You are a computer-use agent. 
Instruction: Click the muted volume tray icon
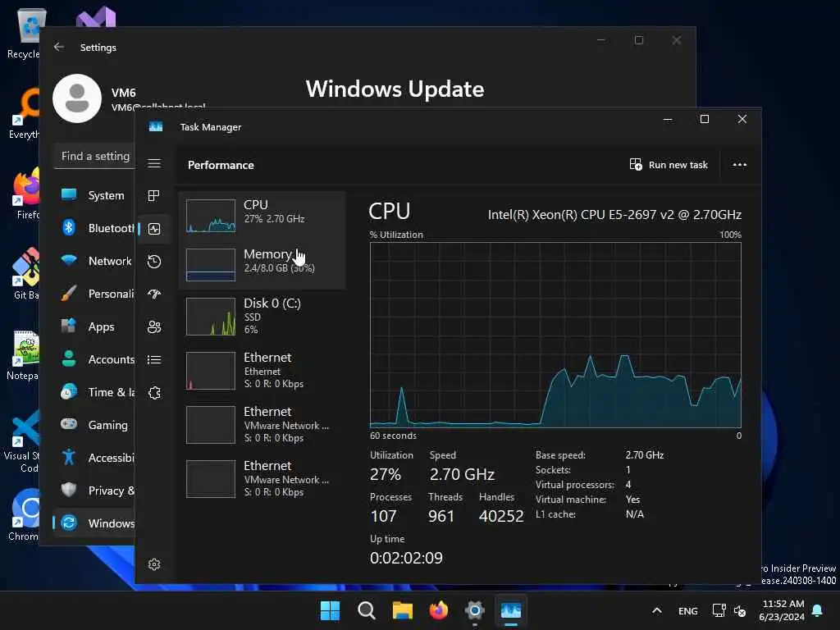(x=739, y=610)
